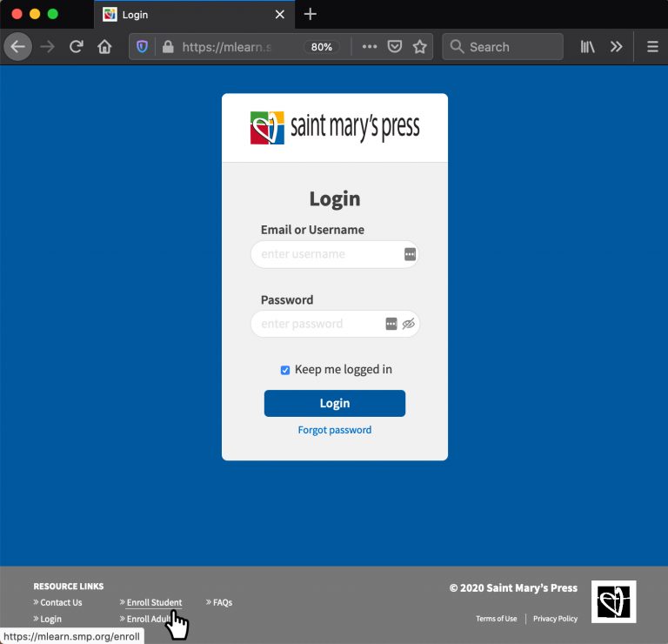The height and width of the screenshot is (644, 668).
Task: Show password using the crossed eye icon
Action: pyautogui.click(x=409, y=324)
